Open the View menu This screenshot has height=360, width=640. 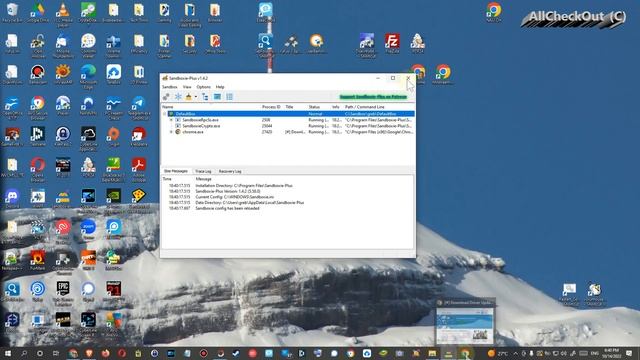[x=187, y=87]
